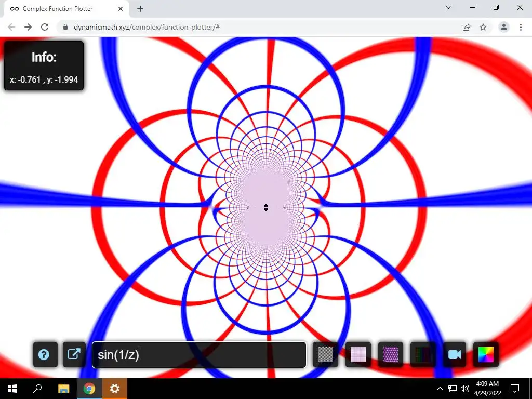This screenshot has height=399, width=532.
Task: Open the Chrome three-dot menu
Action: pyautogui.click(x=521, y=27)
